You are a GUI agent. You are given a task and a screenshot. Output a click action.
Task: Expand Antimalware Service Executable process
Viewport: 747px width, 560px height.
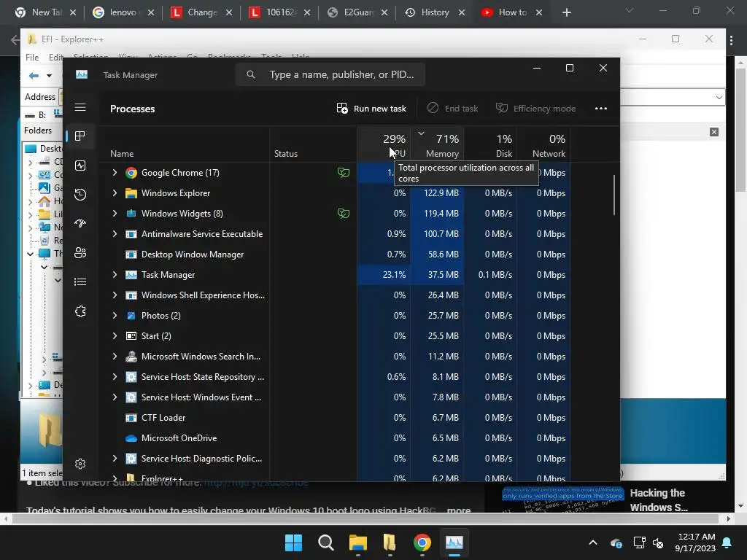click(x=115, y=234)
